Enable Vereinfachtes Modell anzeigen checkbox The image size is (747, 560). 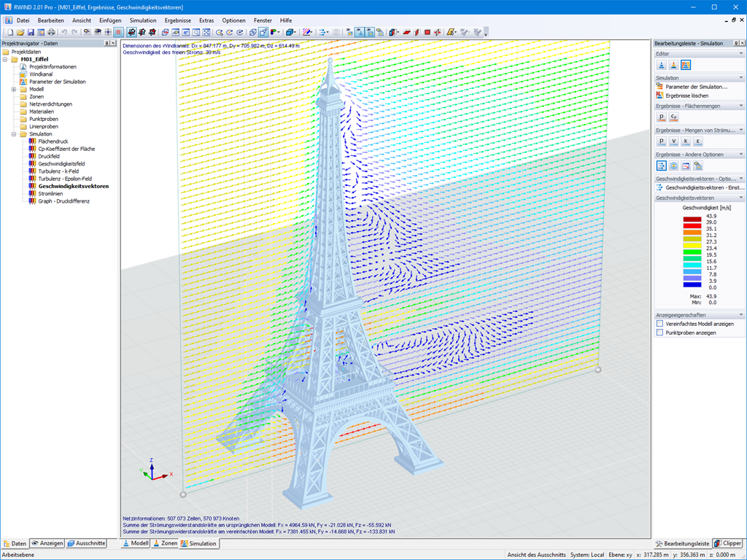659,323
